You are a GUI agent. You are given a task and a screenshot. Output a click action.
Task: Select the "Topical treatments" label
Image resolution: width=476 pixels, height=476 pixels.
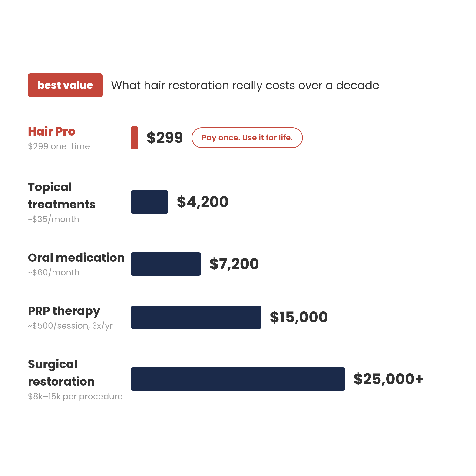pos(62,196)
